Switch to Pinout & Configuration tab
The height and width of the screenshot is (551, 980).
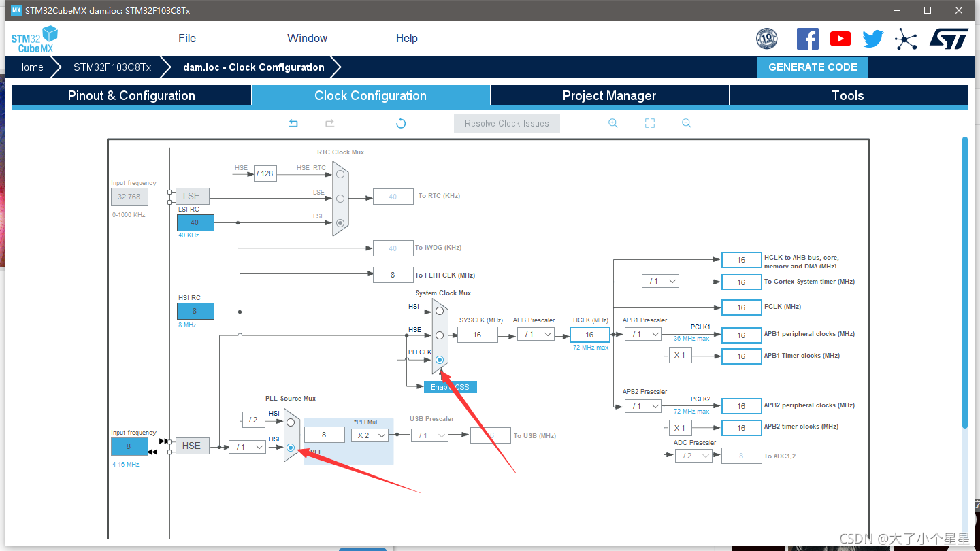click(x=131, y=96)
